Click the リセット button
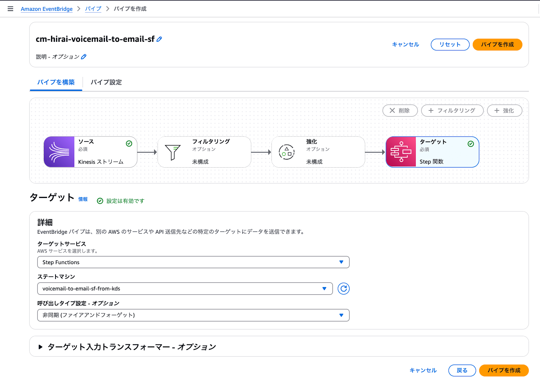 pyautogui.click(x=450, y=45)
